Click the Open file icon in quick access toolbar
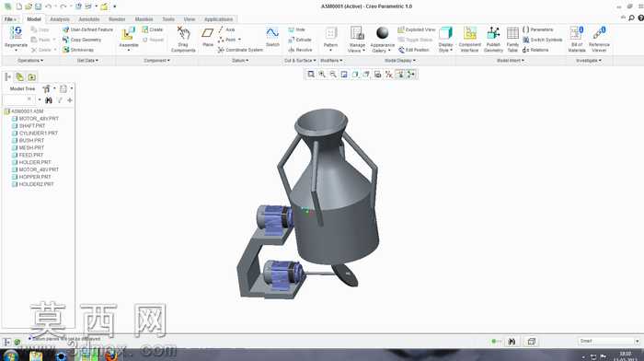 point(29,6)
